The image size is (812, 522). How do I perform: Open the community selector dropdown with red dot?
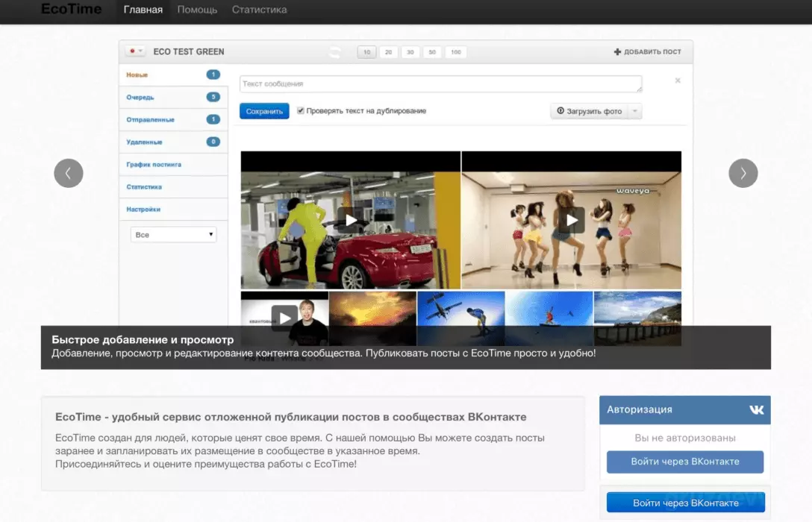136,51
